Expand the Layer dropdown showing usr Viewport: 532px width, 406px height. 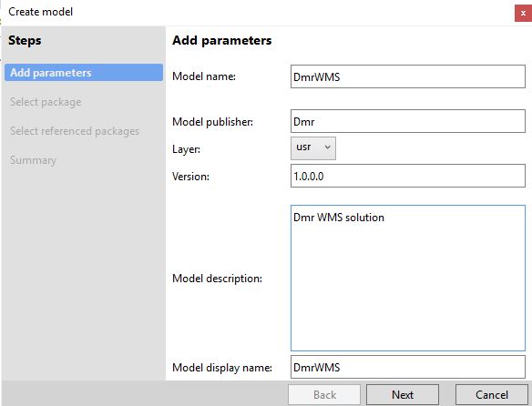(x=313, y=148)
